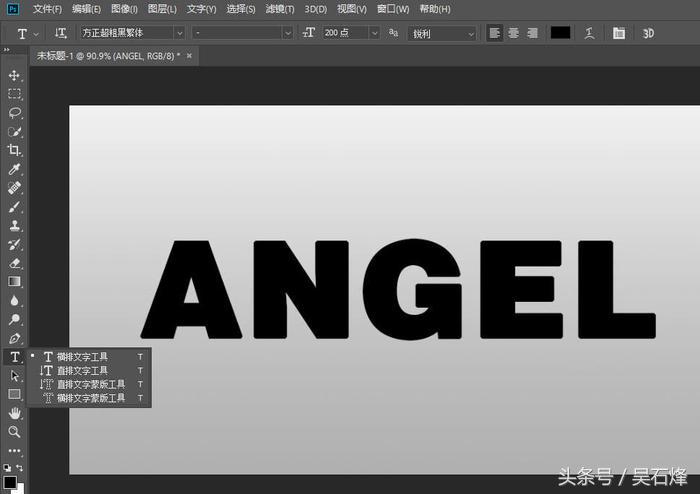Open the 编辑(E) menu
Screen dimensions: 700x494
(86, 8)
